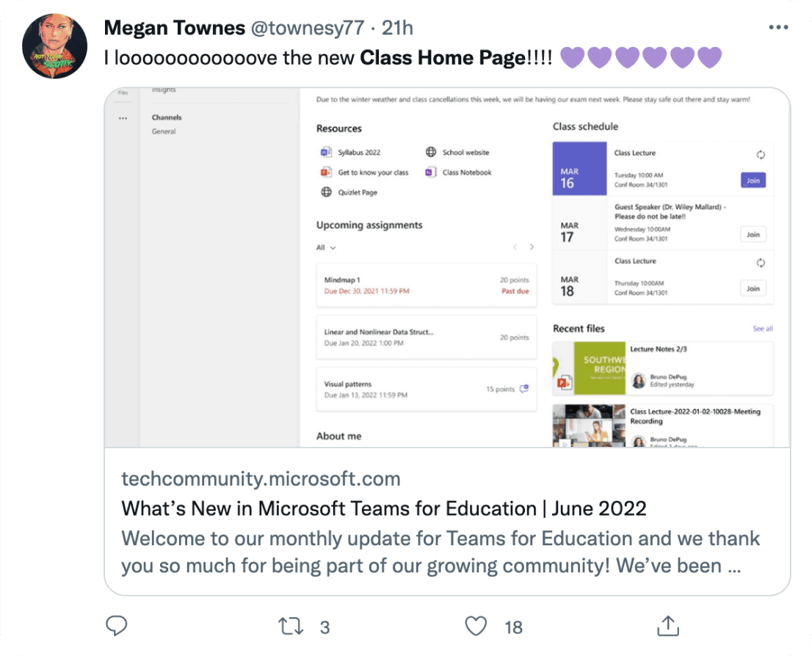The image size is (812, 656).
Task: Expand the All assignments filter dropdown
Action: pos(326,248)
